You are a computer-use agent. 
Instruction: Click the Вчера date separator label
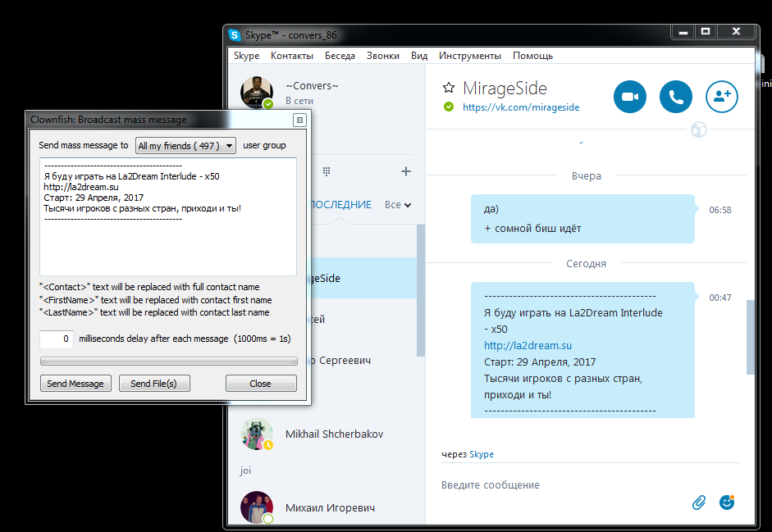click(x=587, y=176)
